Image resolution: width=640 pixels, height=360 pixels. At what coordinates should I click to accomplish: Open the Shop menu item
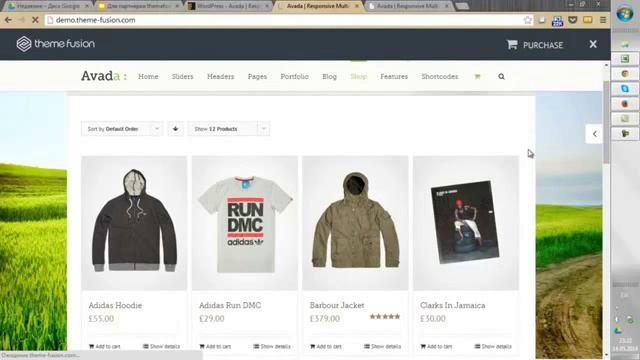[359, 76]
